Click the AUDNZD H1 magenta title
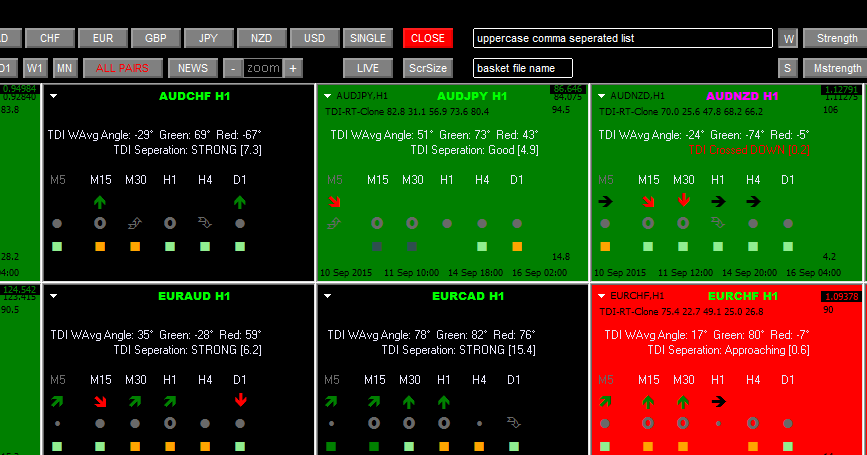 pos(742,96)
